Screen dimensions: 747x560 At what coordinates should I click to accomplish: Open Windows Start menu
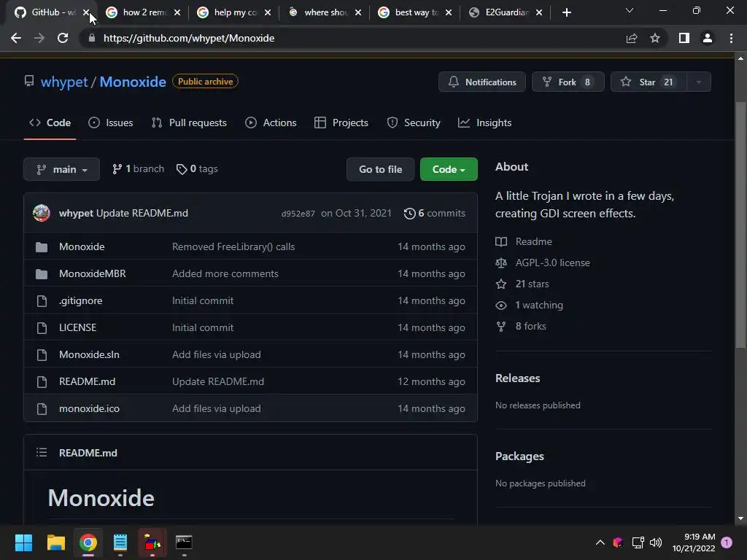[x=23, y=542]
